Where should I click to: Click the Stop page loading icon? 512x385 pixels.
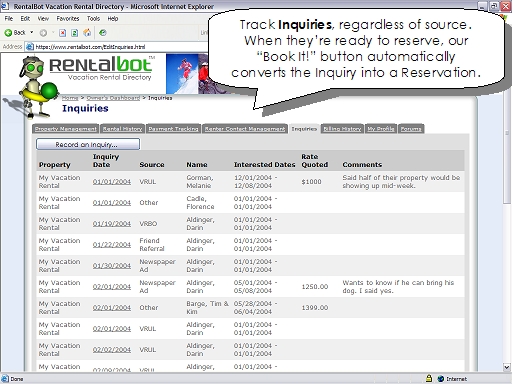62,33
